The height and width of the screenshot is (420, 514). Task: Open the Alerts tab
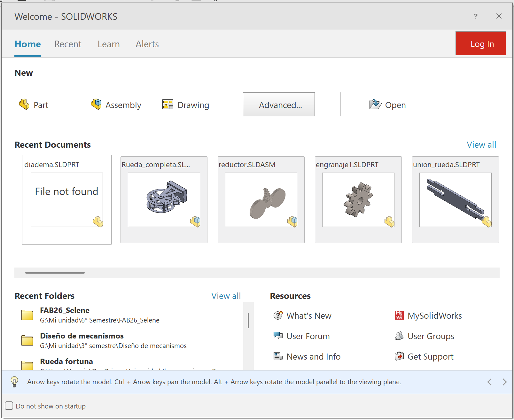[147, 44]
